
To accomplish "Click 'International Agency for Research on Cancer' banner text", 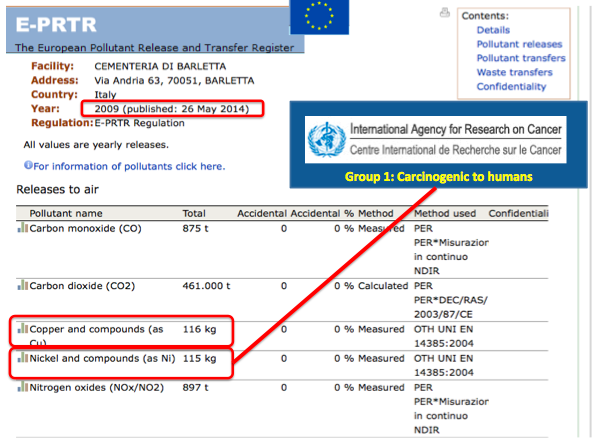I will [455, 129].
